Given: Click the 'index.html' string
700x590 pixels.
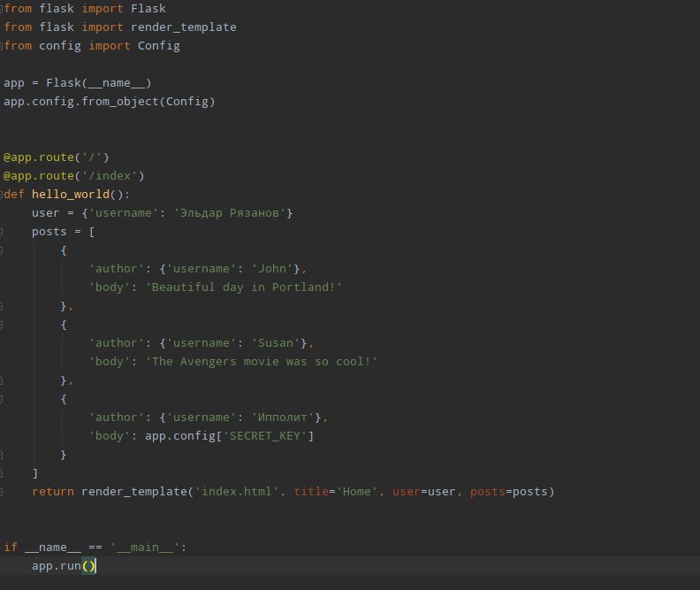Looking at the screenshot, I should click(237, 492).
